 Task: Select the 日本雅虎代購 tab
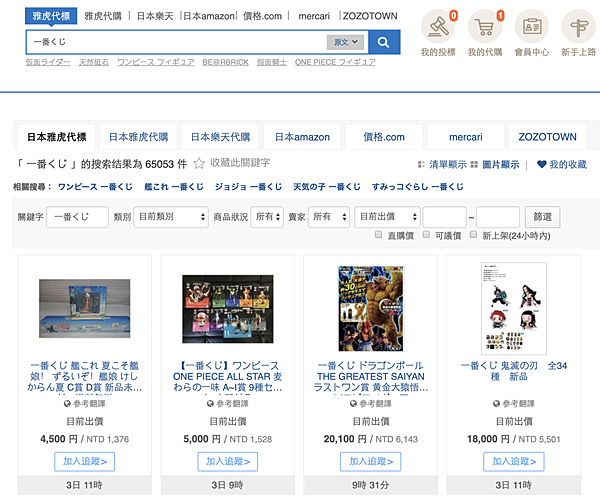139,137
